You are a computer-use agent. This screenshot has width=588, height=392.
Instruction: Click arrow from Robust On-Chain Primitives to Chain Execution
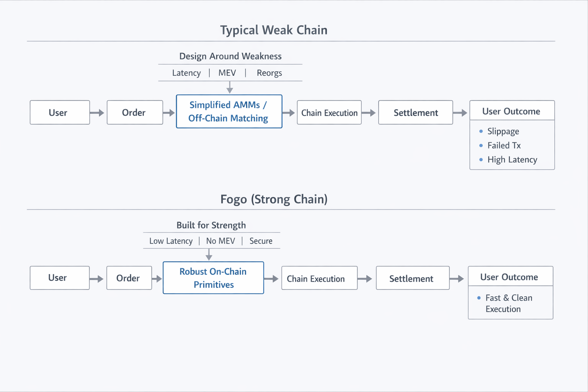click(x=271, y=279)
